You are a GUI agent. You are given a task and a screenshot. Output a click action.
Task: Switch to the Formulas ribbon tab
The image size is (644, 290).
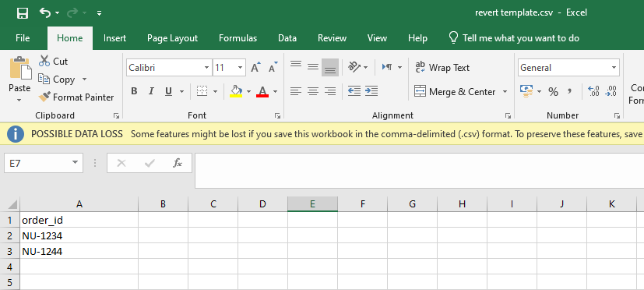(238, 38)
